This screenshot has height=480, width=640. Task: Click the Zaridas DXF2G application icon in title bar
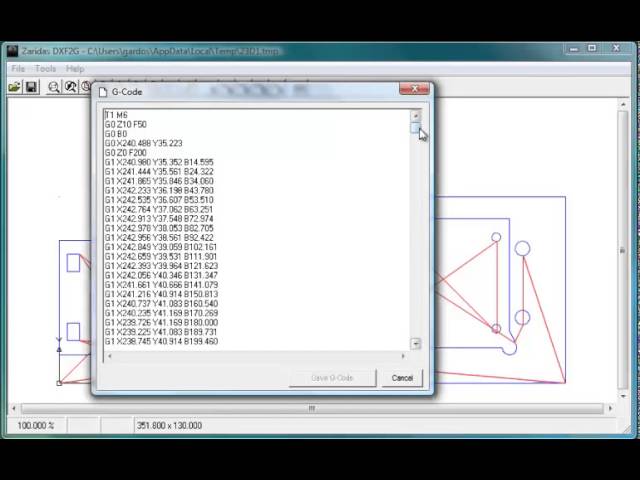[x=13, y=51]
